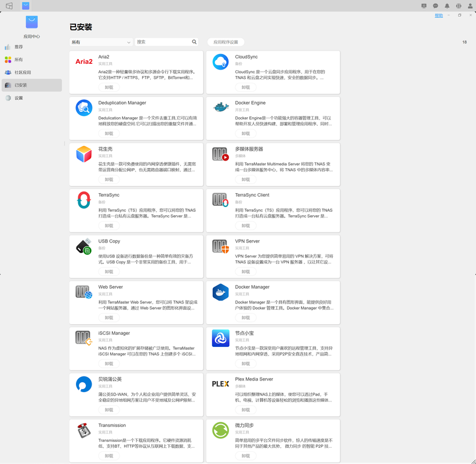Click the search magnifier icon

[x=194, y=42]
